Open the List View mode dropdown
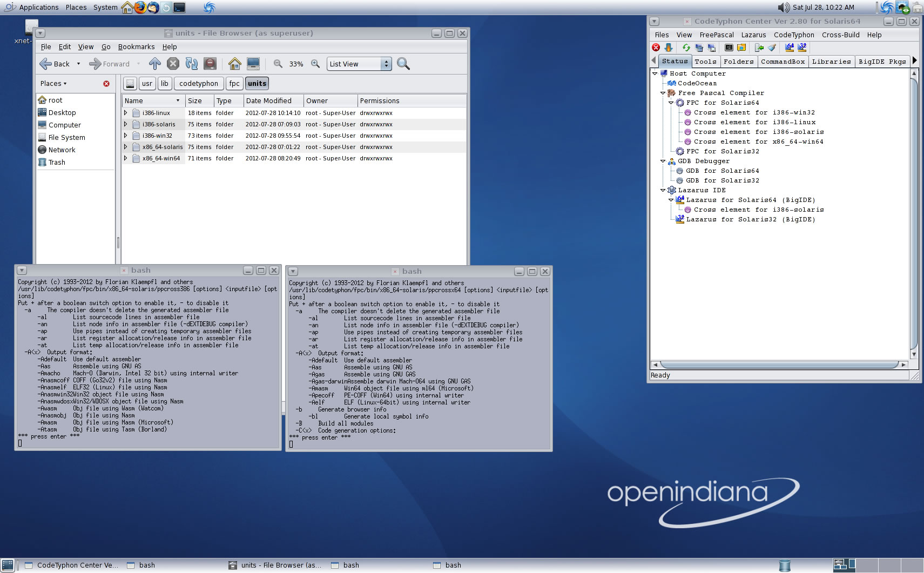 click(359, 64)
